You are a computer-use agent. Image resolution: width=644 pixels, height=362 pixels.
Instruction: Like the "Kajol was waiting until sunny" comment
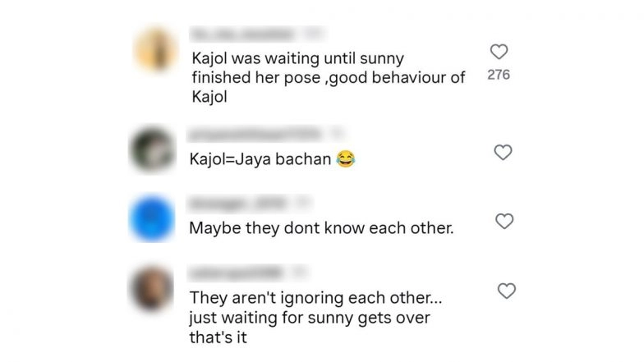coord(499,52)
